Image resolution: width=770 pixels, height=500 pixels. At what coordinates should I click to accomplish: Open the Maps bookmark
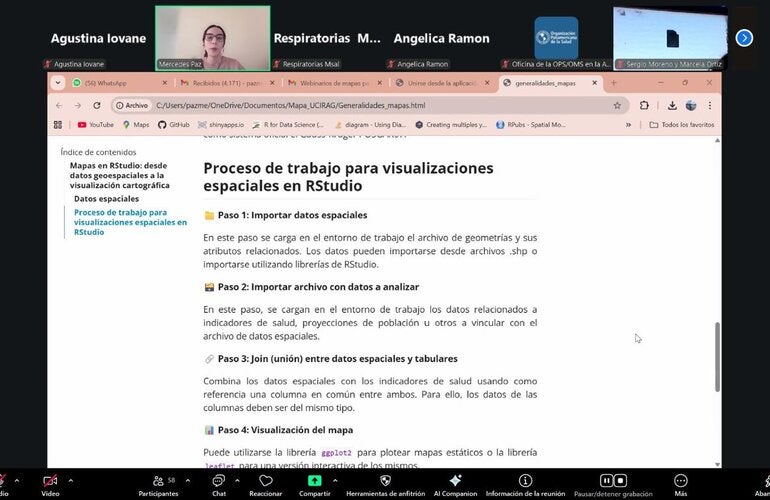(136, 125)
